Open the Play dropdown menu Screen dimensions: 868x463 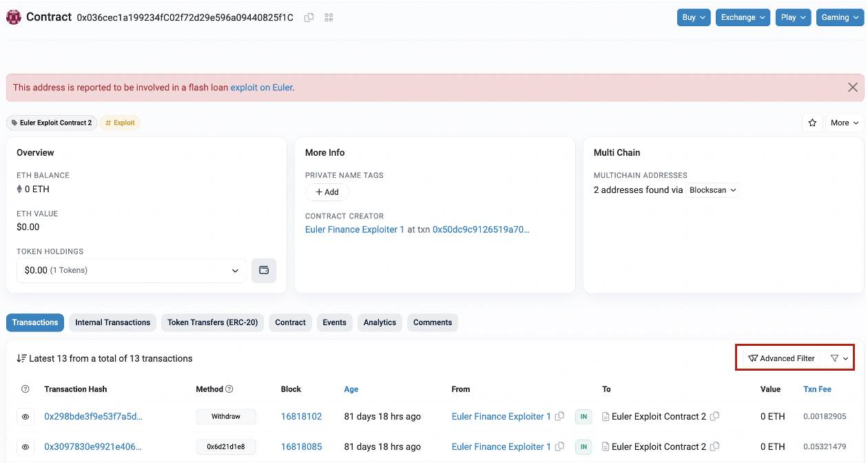pos(793,17)
